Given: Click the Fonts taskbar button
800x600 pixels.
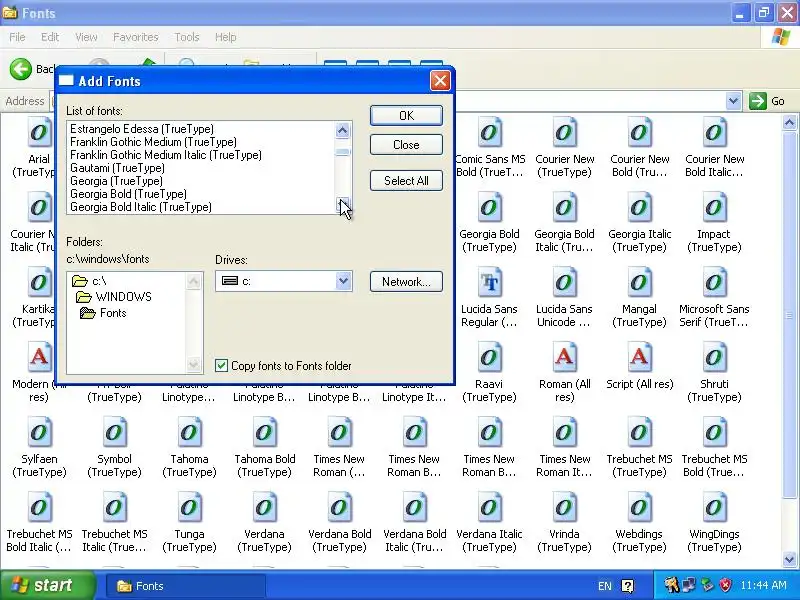Looking at the screenshot, I should pyautogui.click(x=186, y=586).
